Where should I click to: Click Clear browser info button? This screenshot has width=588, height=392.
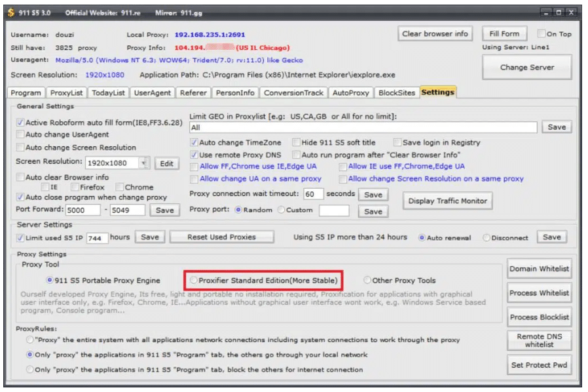[x=435, y=34]
